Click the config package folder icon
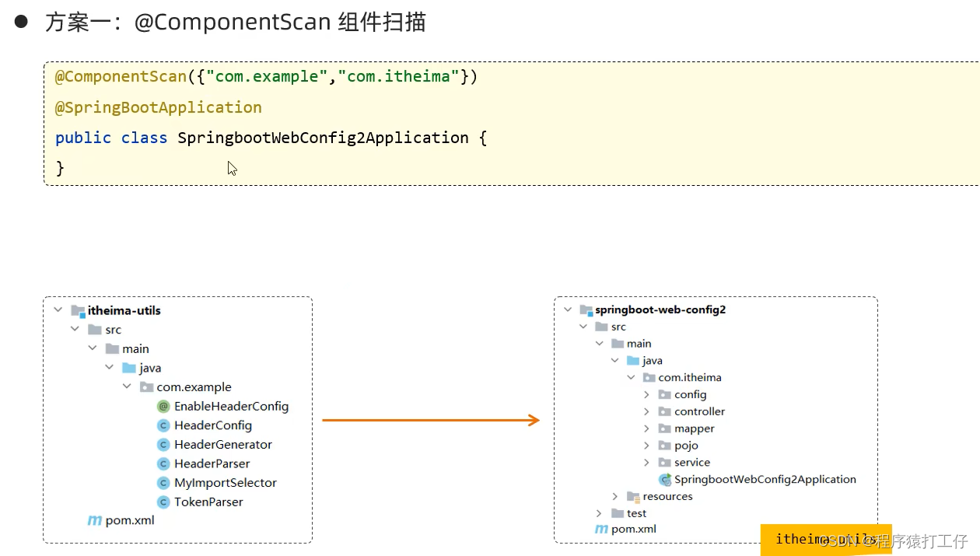Screen dimensions: 980x556 tap(664, 394)
